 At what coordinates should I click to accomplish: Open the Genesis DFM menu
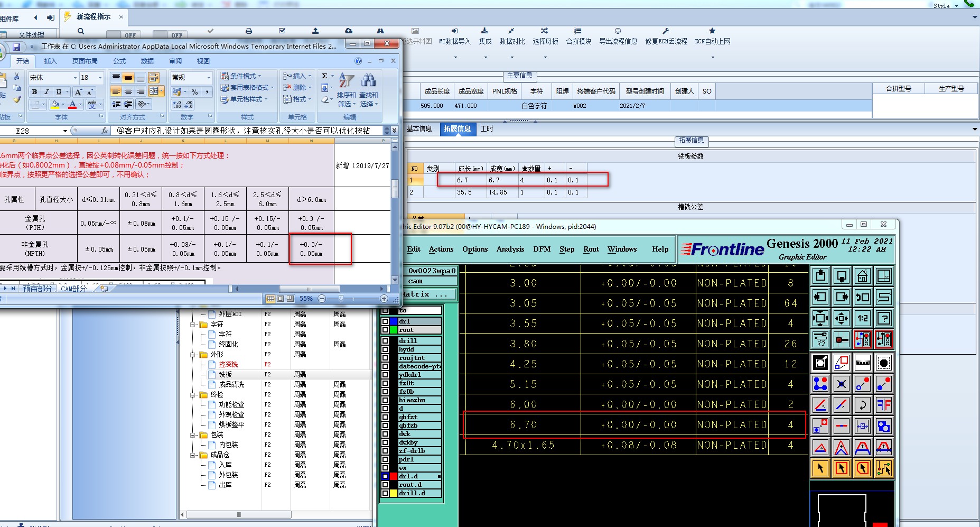542,249
